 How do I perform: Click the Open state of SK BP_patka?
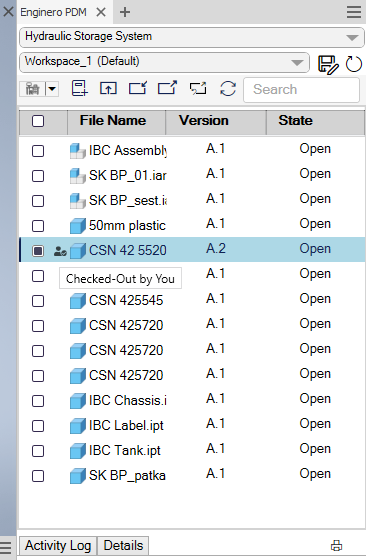[315, 474]
